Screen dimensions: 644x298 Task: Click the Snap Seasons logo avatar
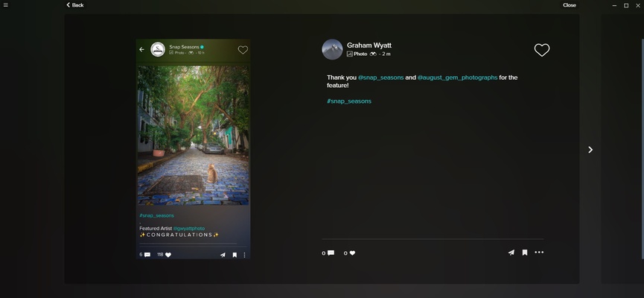(x=158, y=49)
